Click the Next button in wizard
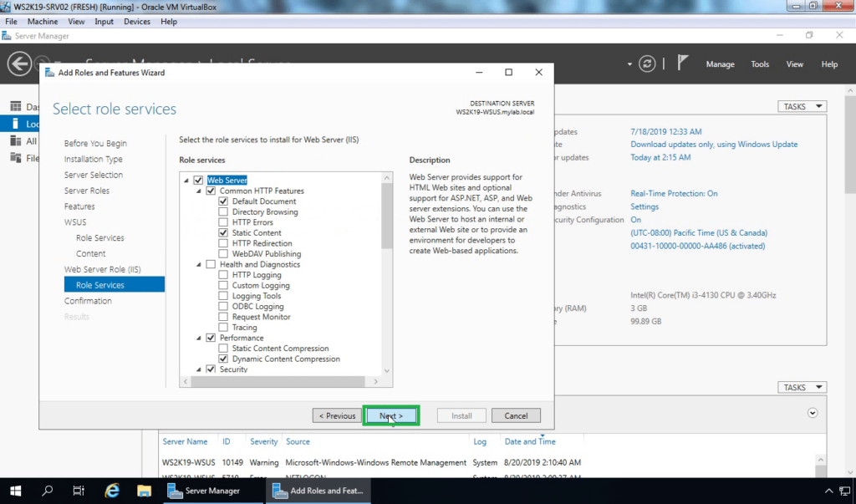The width and height of the screenshot is (856, 504). coord(391,415)
